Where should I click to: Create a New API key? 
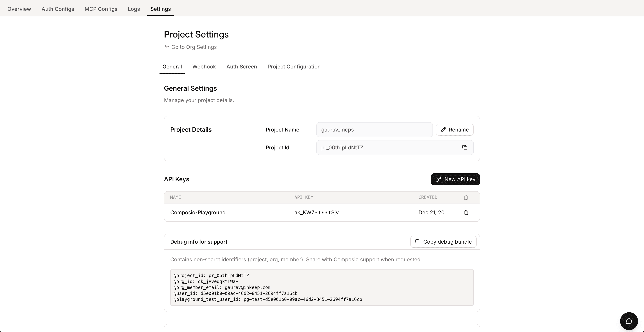(x=455, y=179)
